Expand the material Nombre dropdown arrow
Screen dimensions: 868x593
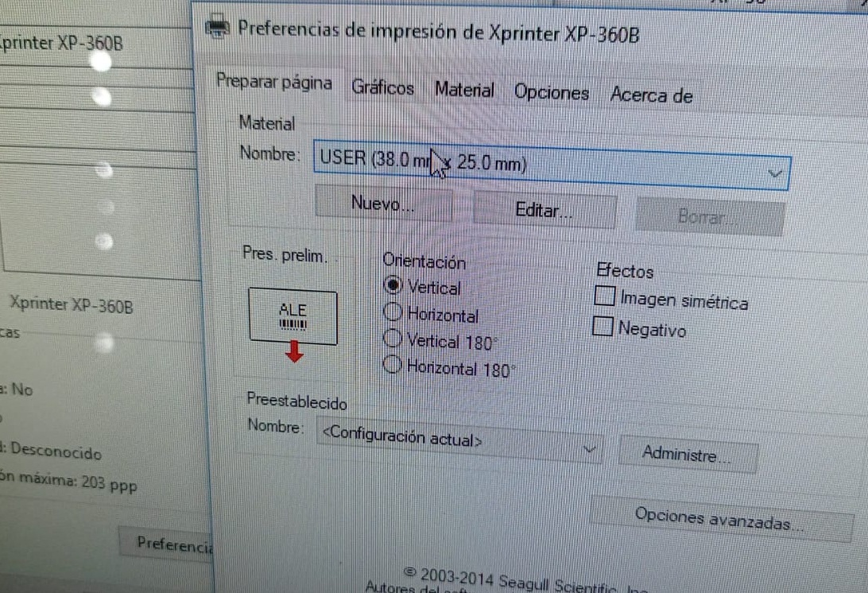(775, 173)
